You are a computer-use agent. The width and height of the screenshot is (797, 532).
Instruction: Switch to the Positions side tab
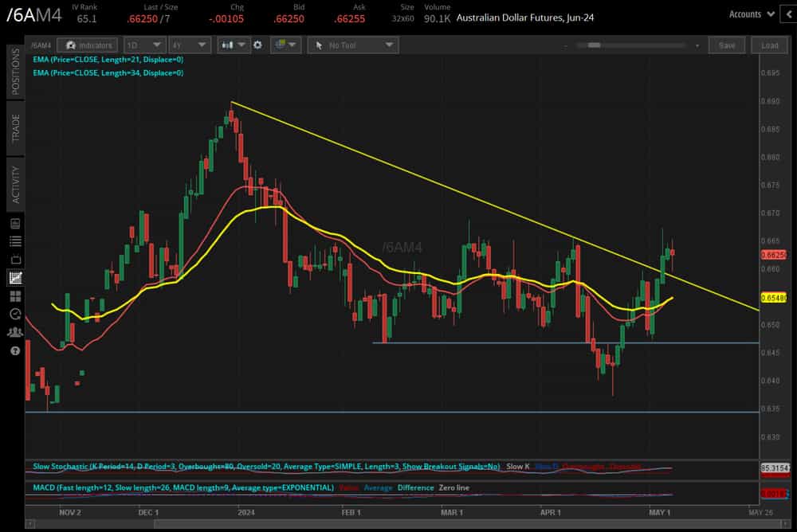15,71
